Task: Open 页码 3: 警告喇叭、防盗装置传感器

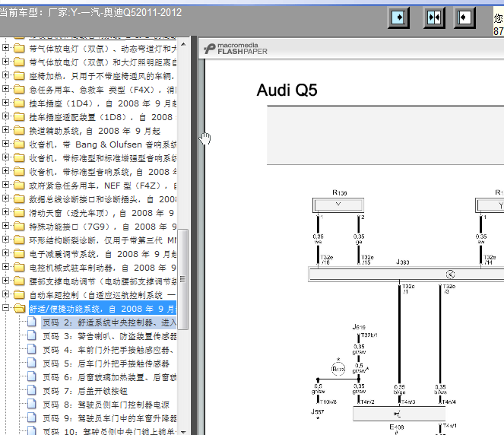Action: click(109, 336)
